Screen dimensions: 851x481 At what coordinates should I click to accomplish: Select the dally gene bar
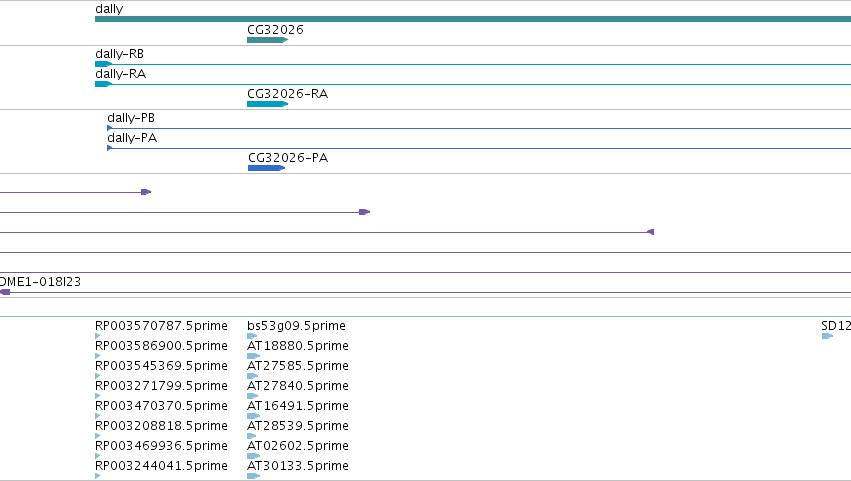[473, 19]
